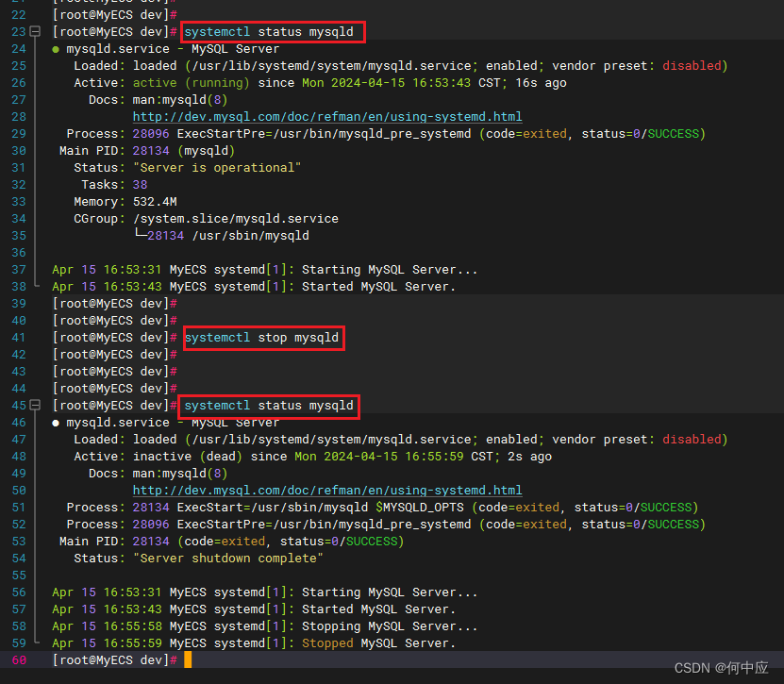This screenshot has width=784, height=684.
Task: Click the 'Server is operational' status string
Action: point(217,168)
